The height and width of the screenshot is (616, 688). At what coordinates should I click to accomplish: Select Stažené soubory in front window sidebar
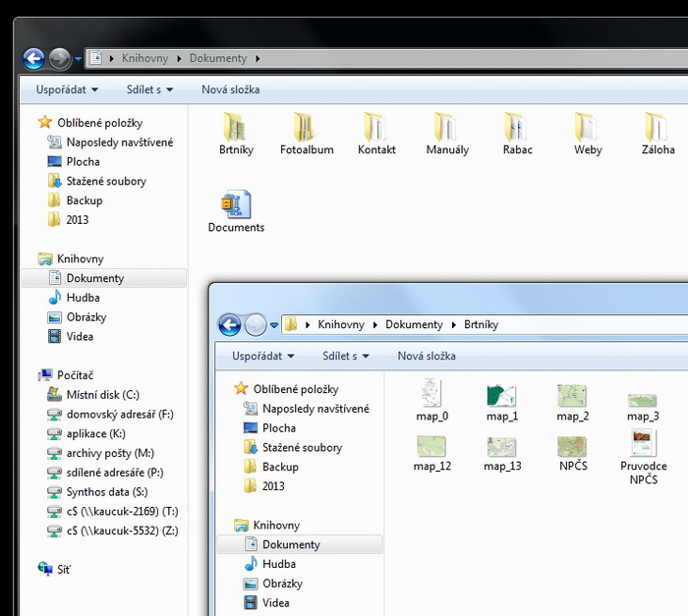click(x=302, y=448)
